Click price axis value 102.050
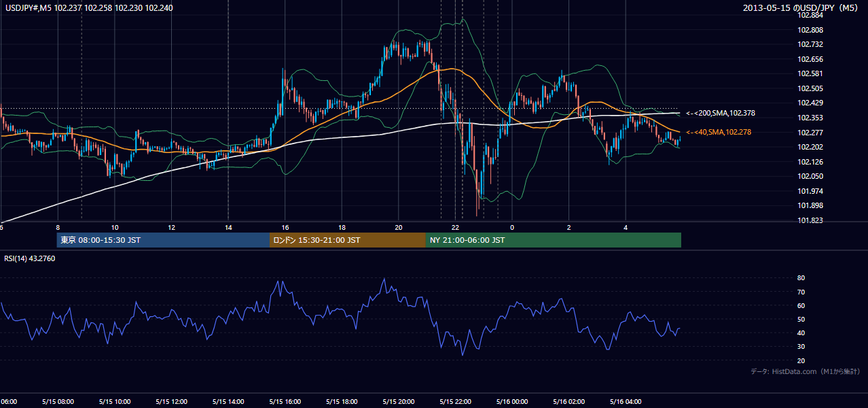This screenshot has height=408, width=868. pyautogui.click(x=811, y=176)
